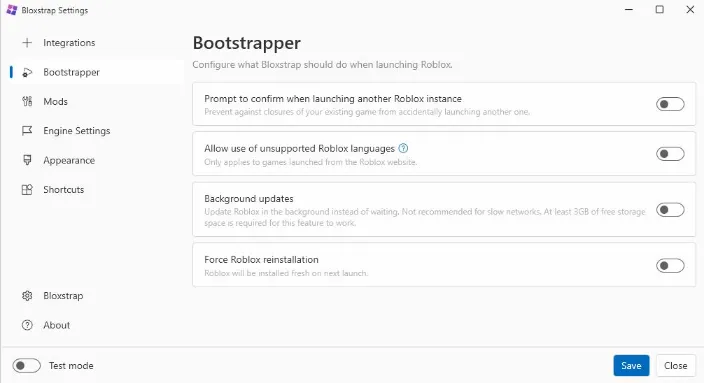This screenshot has height=383, width=704.
Task: Click the About question mark icon
Action: click(x=27, y=325)
